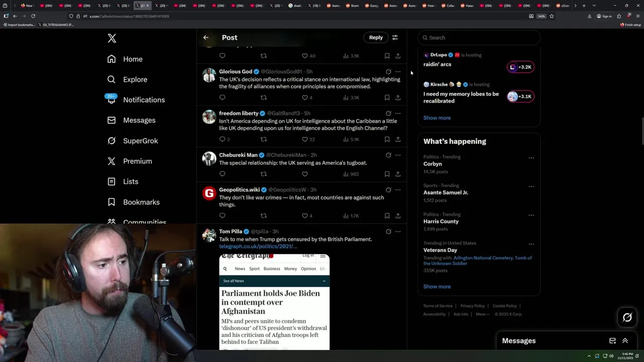
Task: Click the browser address bar URL
Action: click(x=129, y=16)
